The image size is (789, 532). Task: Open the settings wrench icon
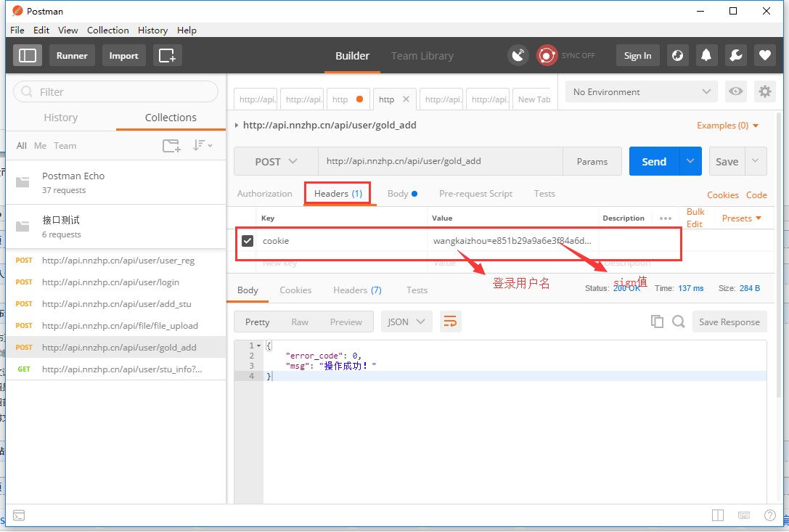[736, 55]
